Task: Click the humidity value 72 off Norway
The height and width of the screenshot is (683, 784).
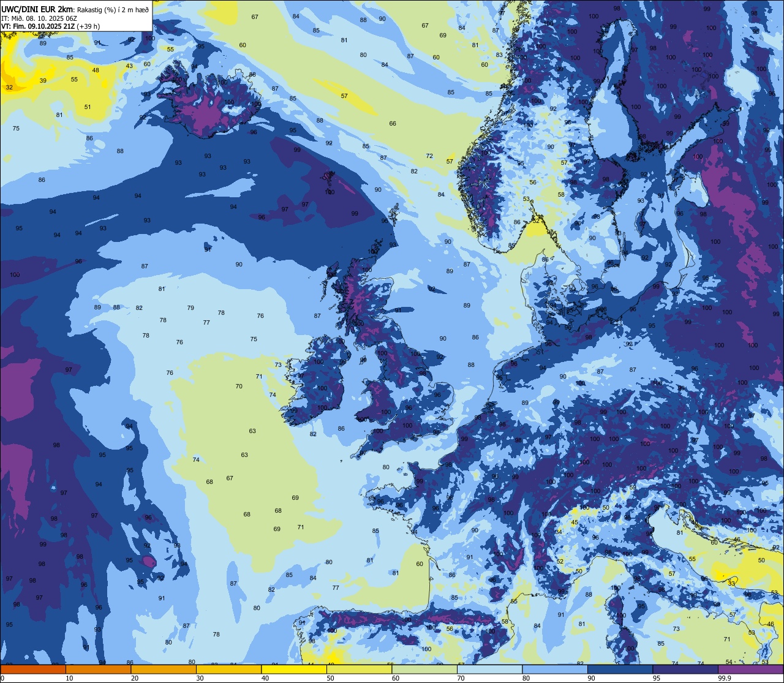Action: click(429, 156)
